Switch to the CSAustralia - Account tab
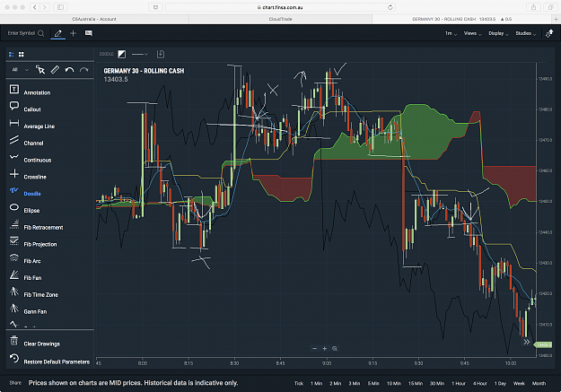The width and height of the screenshot is (561, 392). click(94, 19)
